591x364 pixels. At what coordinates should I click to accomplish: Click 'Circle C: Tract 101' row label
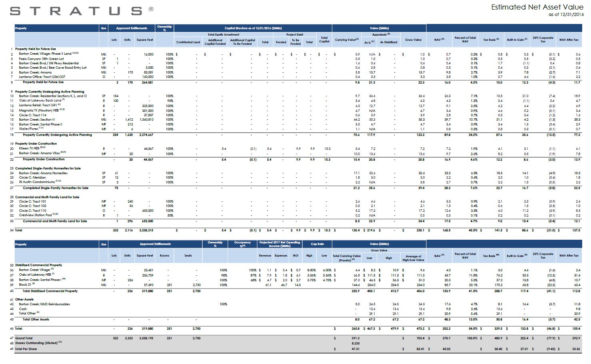tap(33, 201)
